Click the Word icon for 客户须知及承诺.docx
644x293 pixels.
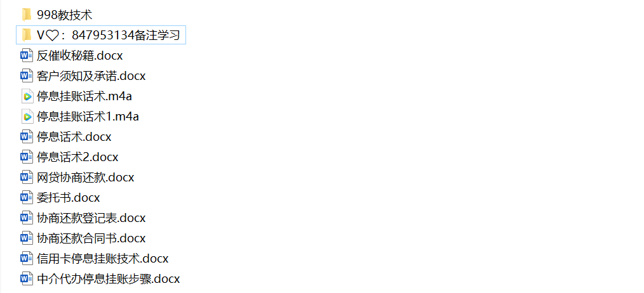pyautogui.click(x=27, y=76)
